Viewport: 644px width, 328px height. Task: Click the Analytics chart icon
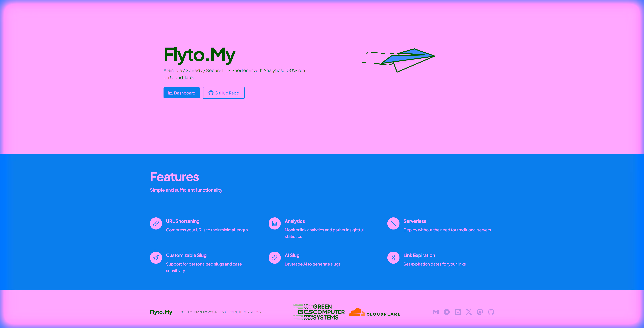[275, 223]
